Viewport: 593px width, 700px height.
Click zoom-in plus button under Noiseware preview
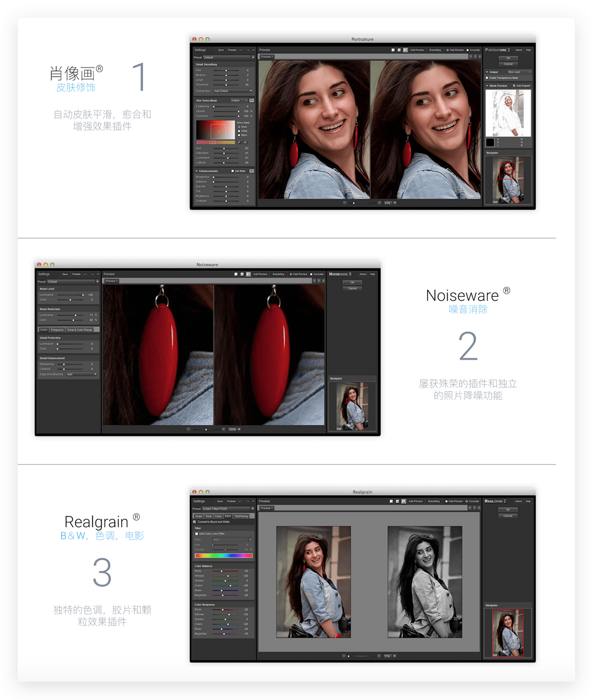point(223,429)
